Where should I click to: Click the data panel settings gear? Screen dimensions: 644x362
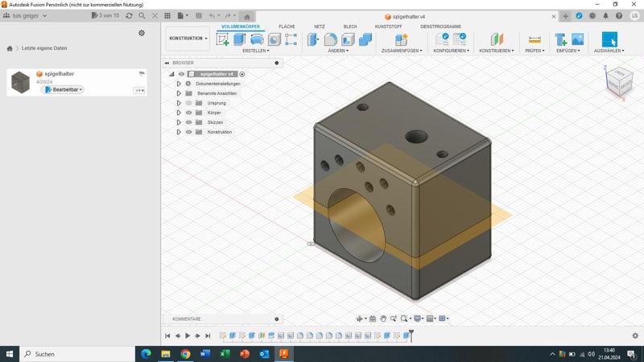[142, 33]
